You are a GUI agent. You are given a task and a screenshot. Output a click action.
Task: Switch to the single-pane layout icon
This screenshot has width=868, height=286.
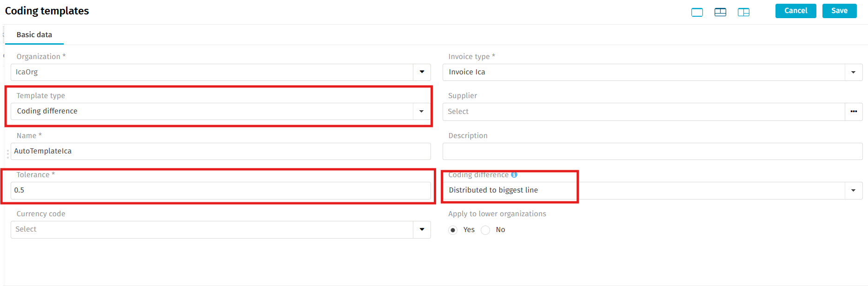click(x=697, y=12)
